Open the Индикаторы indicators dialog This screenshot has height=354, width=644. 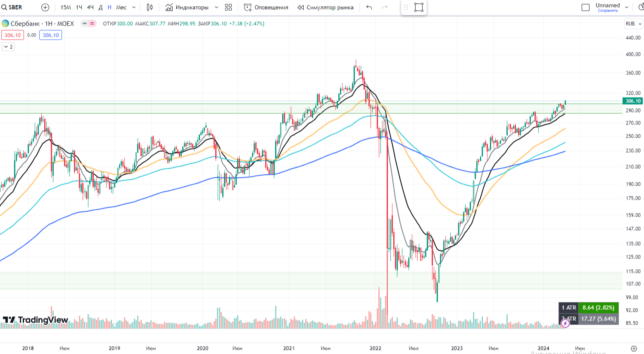[187, 7]
